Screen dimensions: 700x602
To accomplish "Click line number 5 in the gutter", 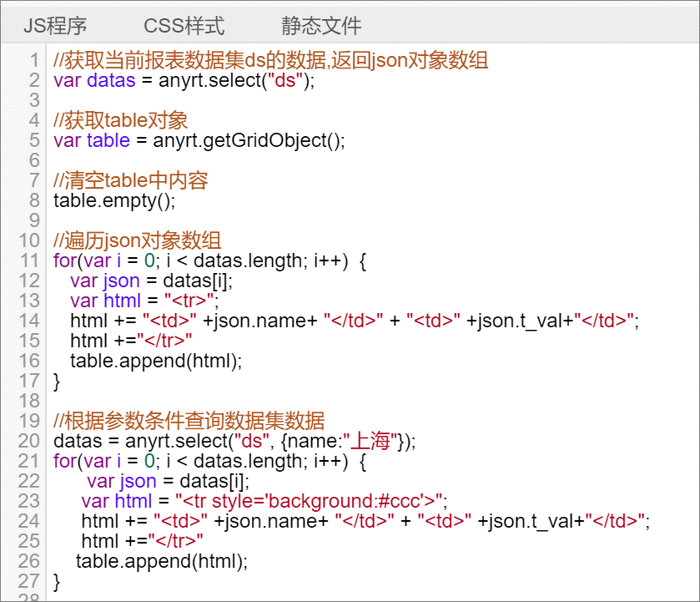I will point(34,140).
